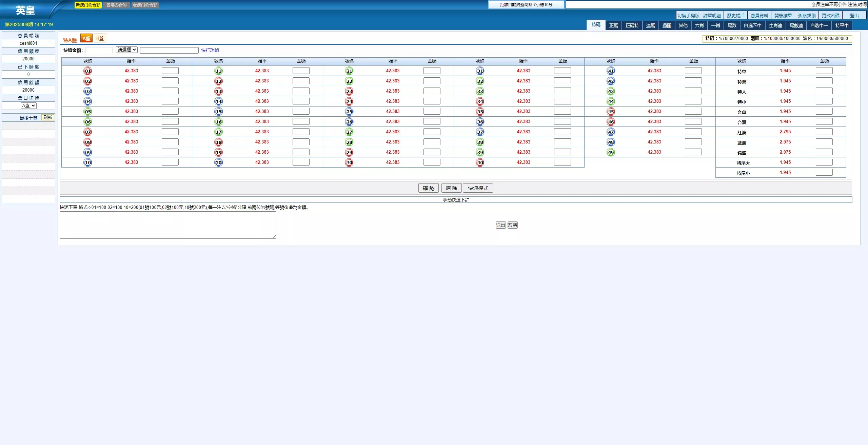The width and height of the screenshot is (868, 445).
Task: Click the 快填金額 input field
Action: [99, 50]
